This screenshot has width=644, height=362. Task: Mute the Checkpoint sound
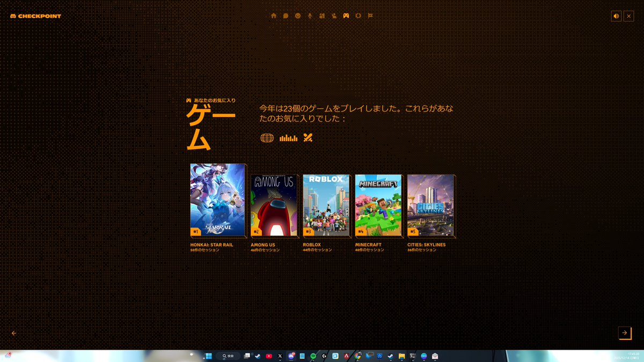pyautogui.click(x=616, y=16)
